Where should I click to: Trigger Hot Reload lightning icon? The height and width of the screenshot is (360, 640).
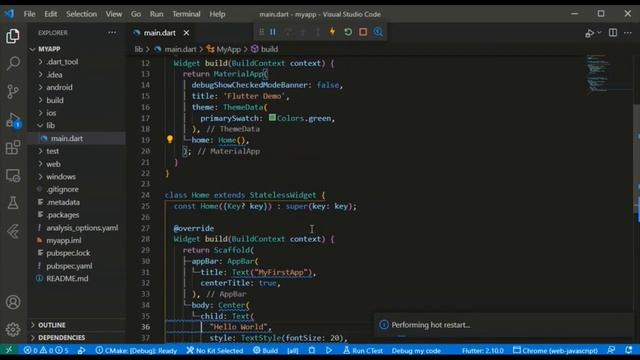click(x=333, y=32)
